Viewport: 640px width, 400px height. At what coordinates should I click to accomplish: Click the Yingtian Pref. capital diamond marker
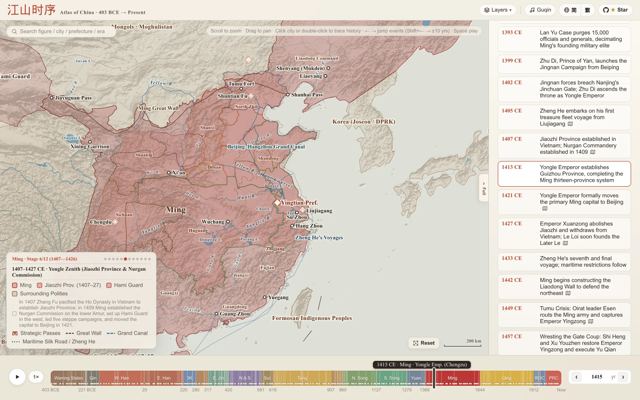(x=277, y=202)
